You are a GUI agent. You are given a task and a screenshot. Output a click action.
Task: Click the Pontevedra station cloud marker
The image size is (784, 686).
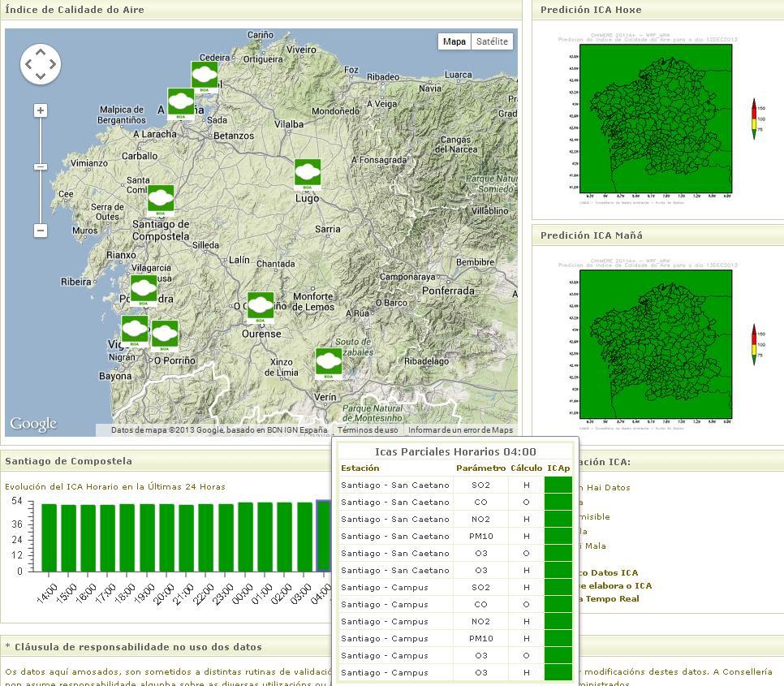coord(144,291)
